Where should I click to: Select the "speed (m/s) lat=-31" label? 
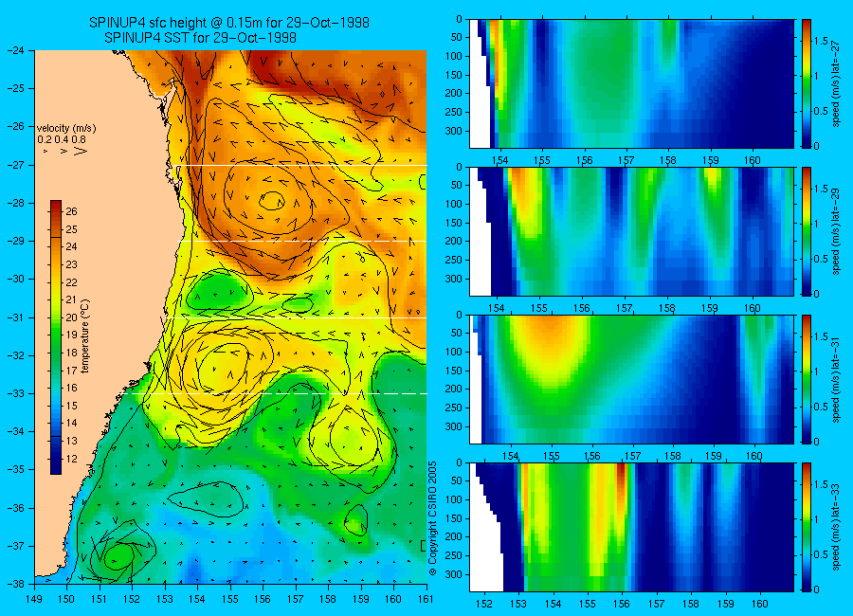point(837,379)
